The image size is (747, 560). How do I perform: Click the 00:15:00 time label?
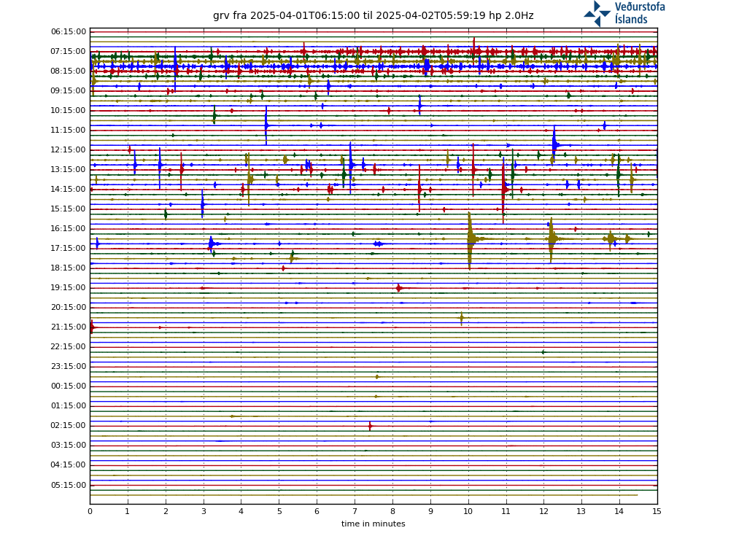pos(69,386)
